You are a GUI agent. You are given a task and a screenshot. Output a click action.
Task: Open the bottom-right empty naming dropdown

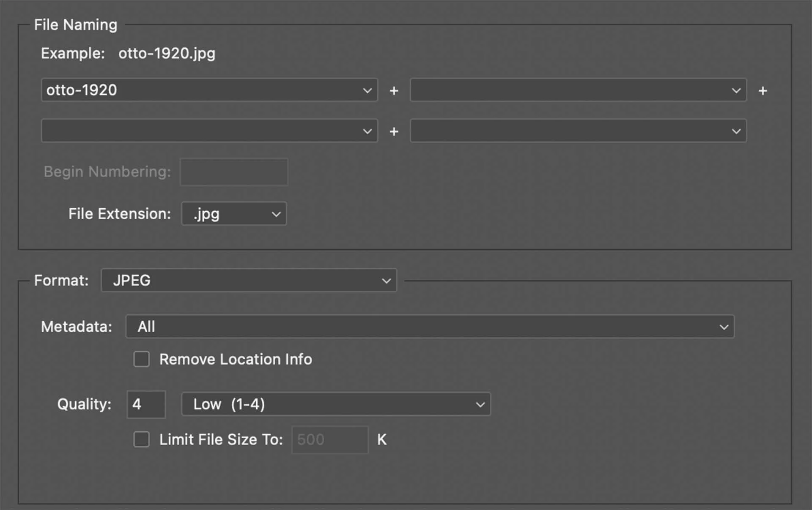578,131
